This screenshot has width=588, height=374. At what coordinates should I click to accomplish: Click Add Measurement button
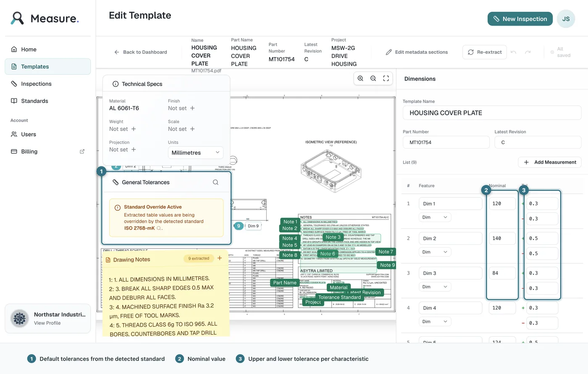pos(550,162)
